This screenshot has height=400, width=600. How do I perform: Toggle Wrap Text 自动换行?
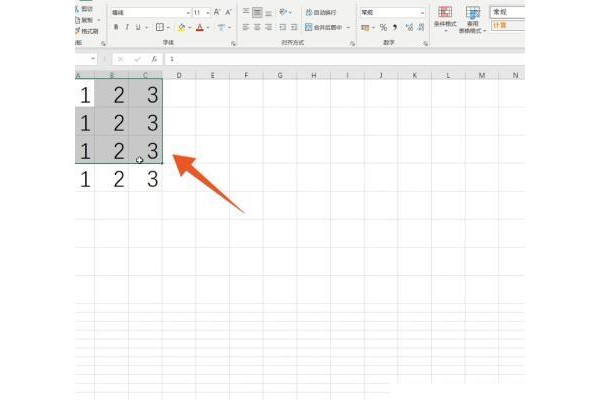click(321, 12)
